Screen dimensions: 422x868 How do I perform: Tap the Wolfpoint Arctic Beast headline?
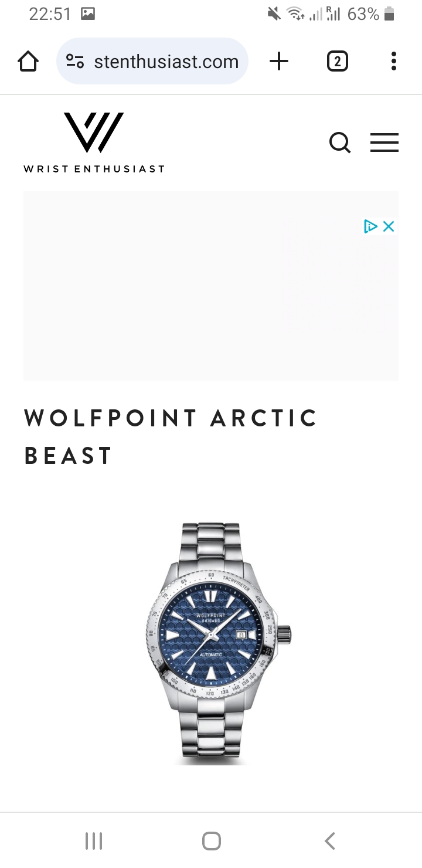pos(171,437)
